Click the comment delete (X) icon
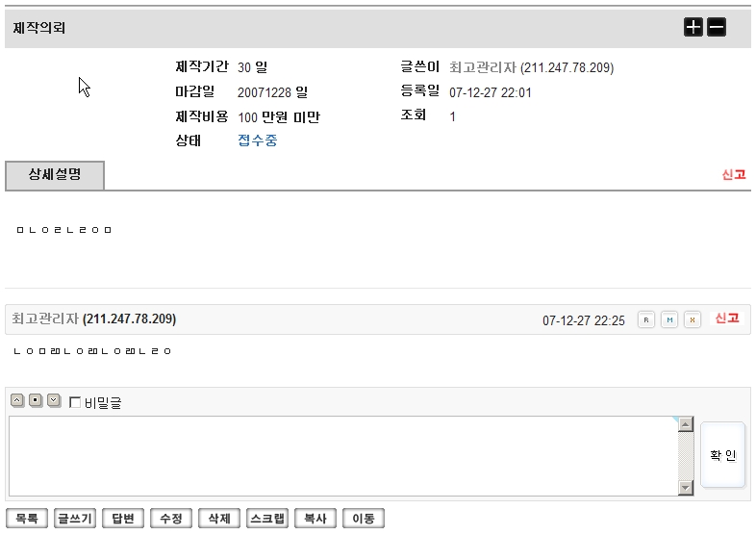The image size is (756, 535). 693,319
